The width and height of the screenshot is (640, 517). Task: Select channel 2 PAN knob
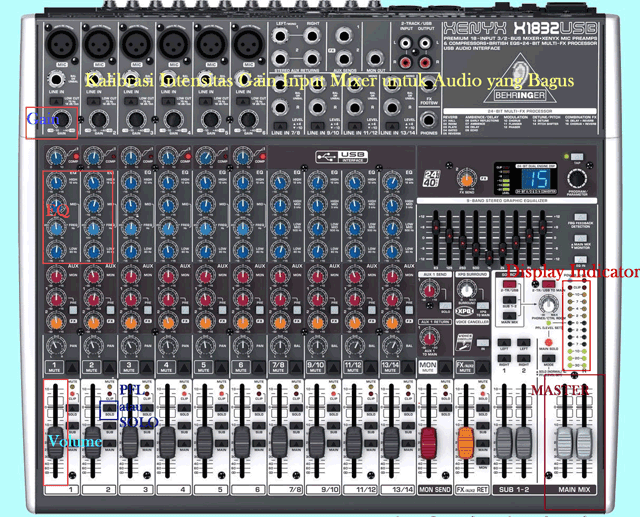tap(93, 346)
